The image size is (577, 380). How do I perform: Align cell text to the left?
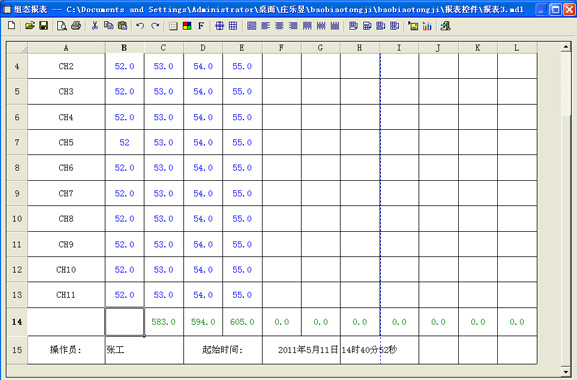pos(265,25)
